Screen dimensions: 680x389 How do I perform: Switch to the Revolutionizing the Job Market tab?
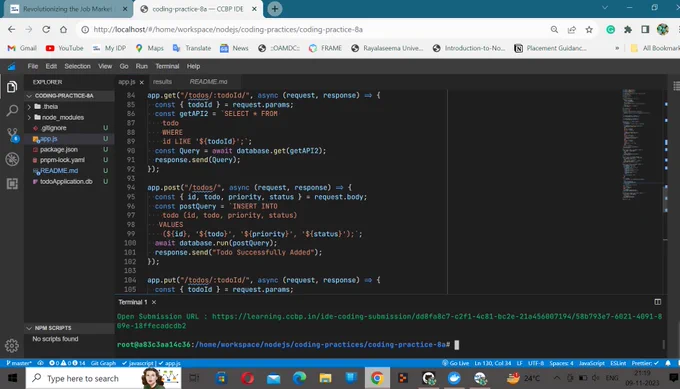point(67,9)
